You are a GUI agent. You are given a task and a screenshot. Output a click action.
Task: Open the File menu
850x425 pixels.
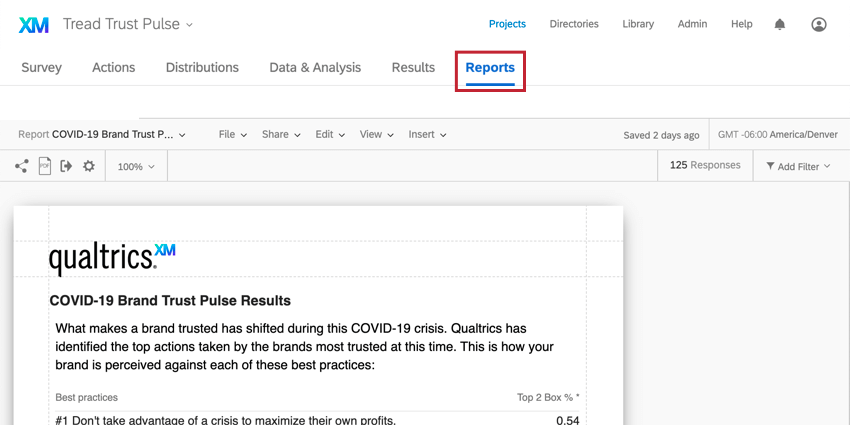[233, 134]
